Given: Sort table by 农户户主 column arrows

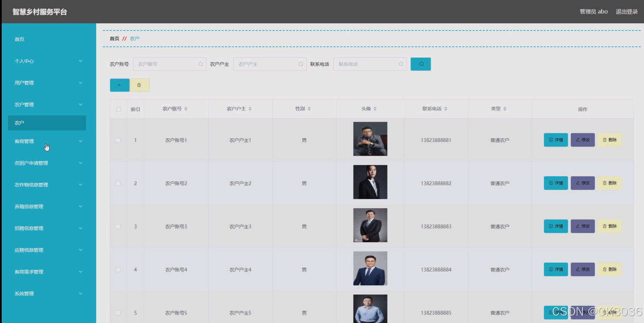Looking at the screenshot, I should tap(250, 109).
